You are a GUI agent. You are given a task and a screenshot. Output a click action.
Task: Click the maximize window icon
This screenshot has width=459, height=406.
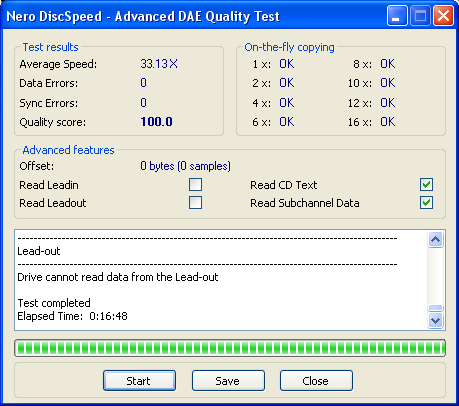click(420, 16)
